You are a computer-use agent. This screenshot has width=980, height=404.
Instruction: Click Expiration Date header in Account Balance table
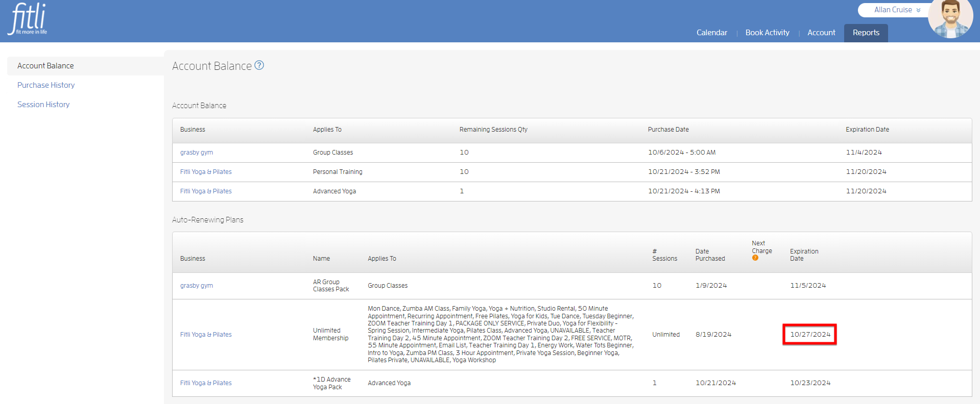click(867, 130)
